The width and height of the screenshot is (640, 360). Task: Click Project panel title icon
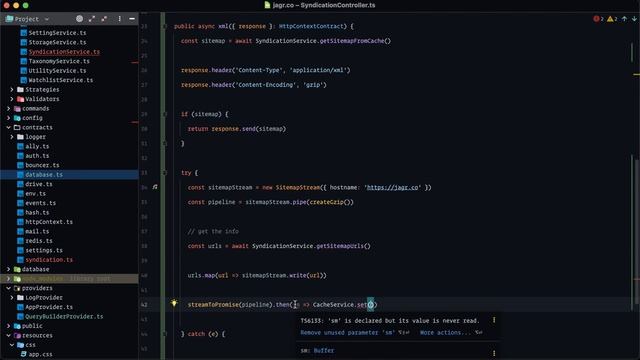[9, 19]
